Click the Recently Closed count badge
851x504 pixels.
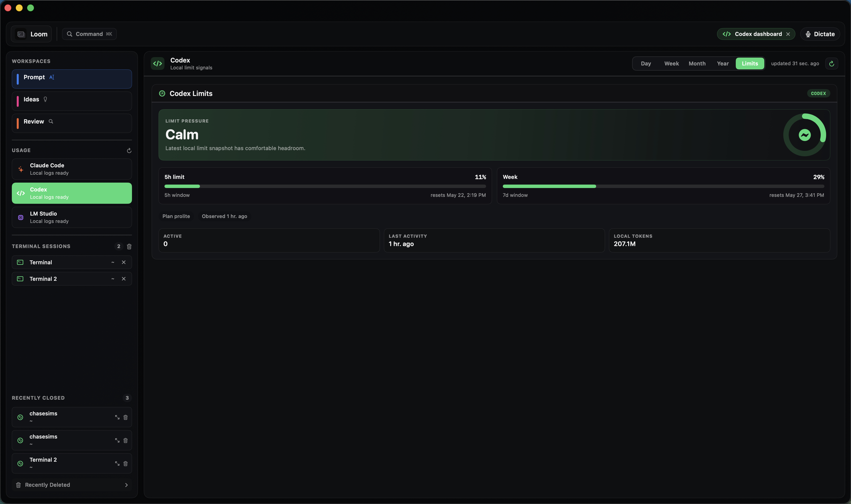(x=127, y=398)
